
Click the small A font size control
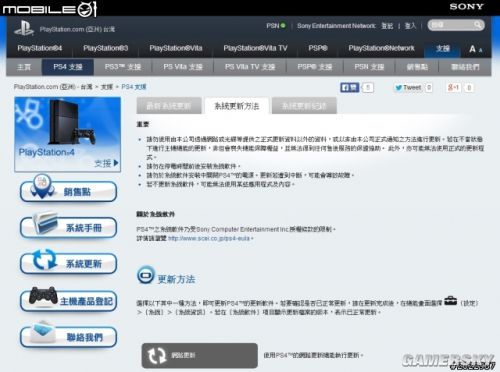click(481, 50)
